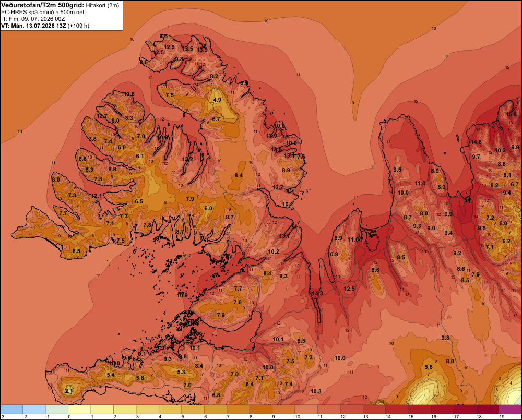This screenshot has height=420, width=522.
Task: Select the 9.7 temperature value
Action: [476, 157]
